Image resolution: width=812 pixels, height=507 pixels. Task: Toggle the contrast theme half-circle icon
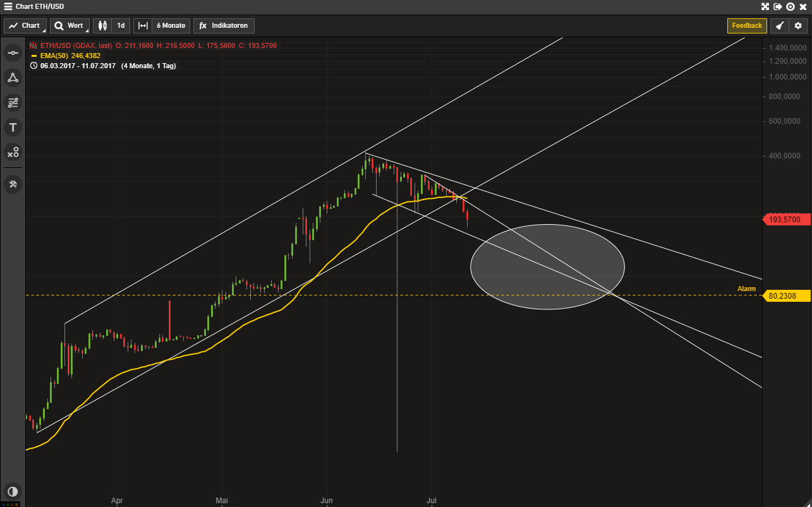(13, 491)
